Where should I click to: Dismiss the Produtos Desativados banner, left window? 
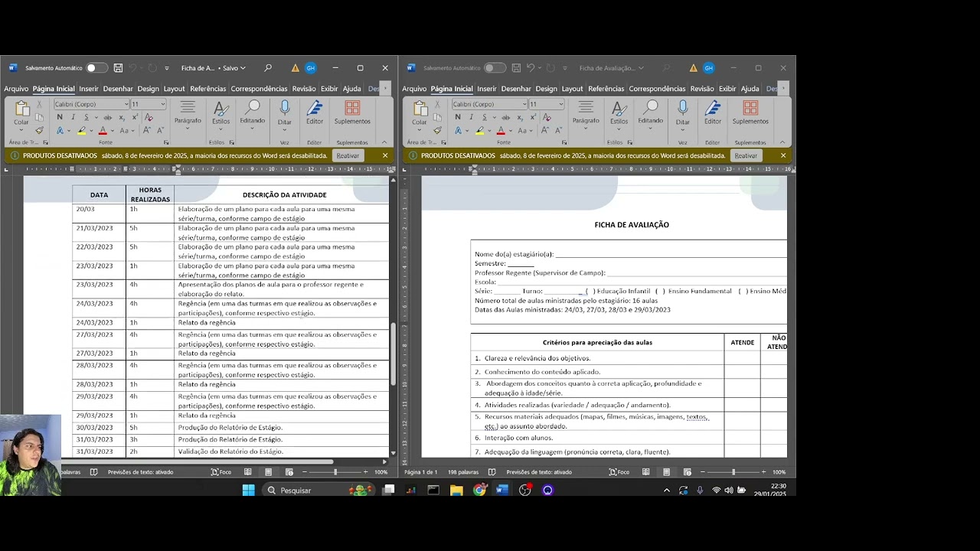point(385,155)
